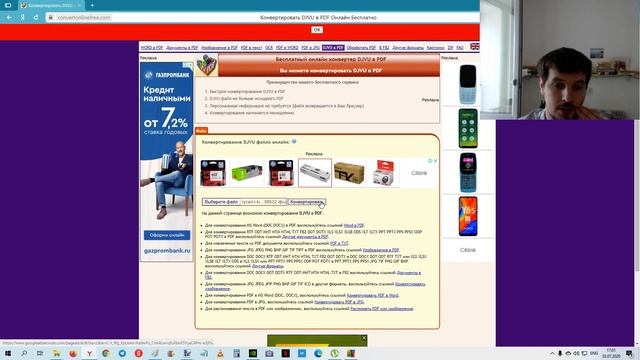The image size is (640, 360).
Task: Click the Выберите файл button
Action: pyautogui.click(x=221, y=202)
